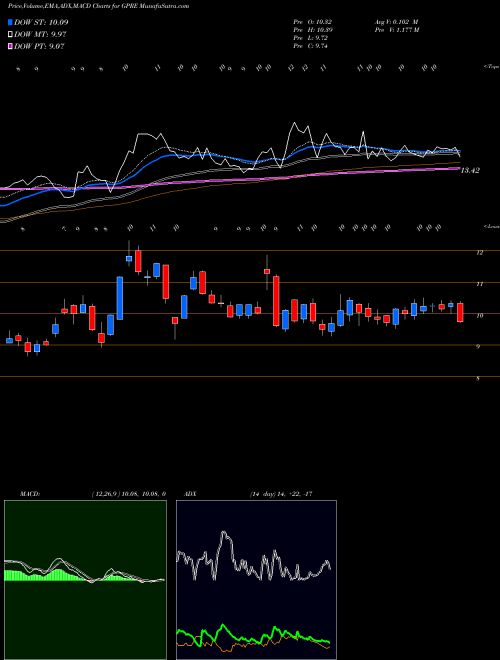Viewport: 500px width, 660px height.
Task: Click the price axis label 11
Action: (479, 284)
